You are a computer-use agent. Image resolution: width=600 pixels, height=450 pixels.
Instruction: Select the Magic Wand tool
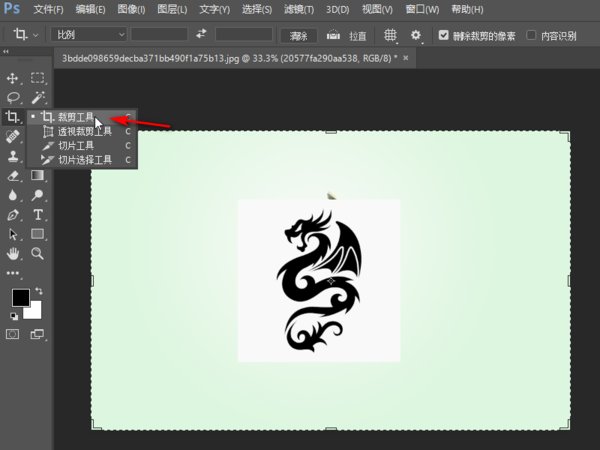38,98
